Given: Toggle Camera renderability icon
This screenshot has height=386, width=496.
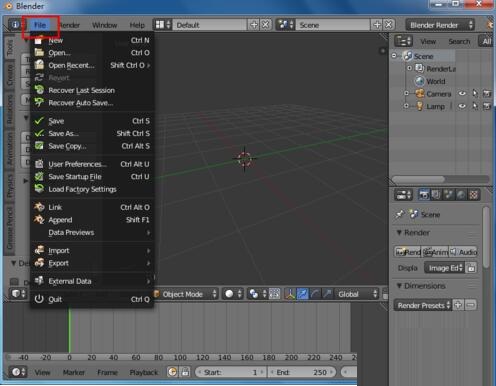Looking at the screenshot, I should coord(487,94).
